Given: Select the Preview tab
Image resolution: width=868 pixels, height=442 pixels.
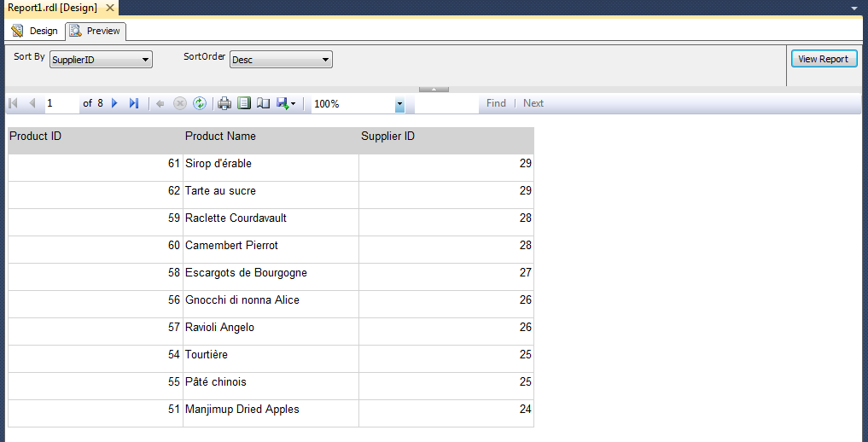Looking at the screenshot, I should (x=96, y=31).
